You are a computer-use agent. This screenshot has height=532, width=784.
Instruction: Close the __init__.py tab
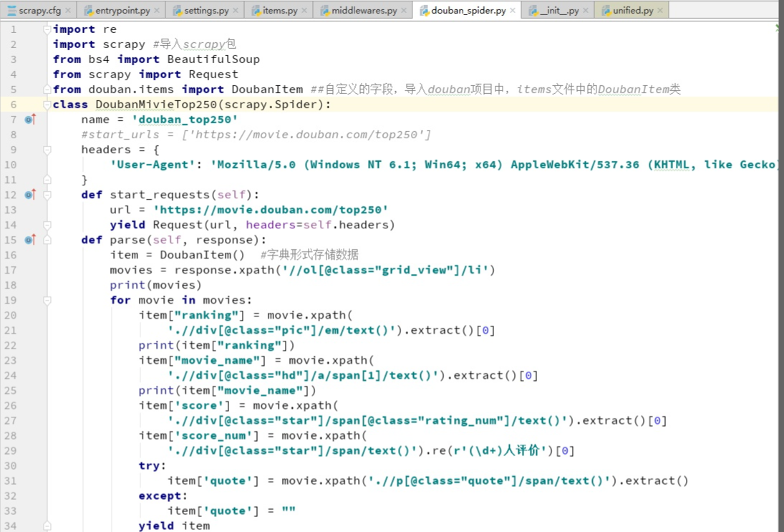[x=586, y=10]
